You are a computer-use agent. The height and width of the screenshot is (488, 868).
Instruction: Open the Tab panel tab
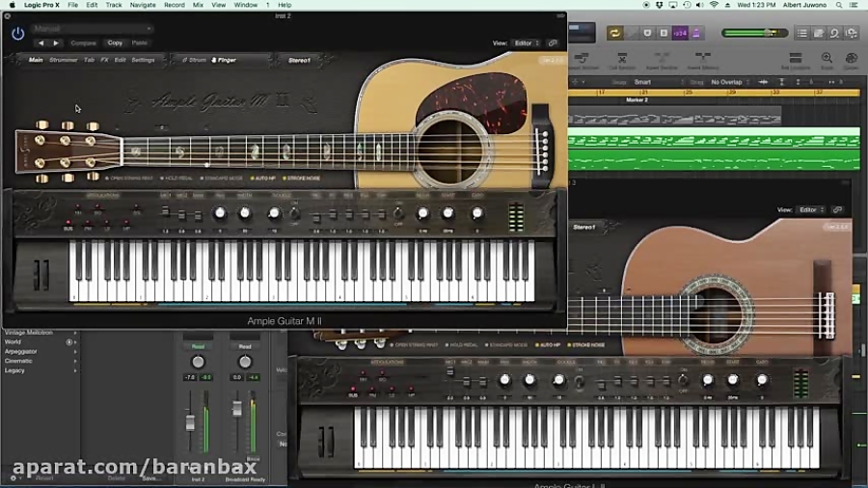[89, 60]
